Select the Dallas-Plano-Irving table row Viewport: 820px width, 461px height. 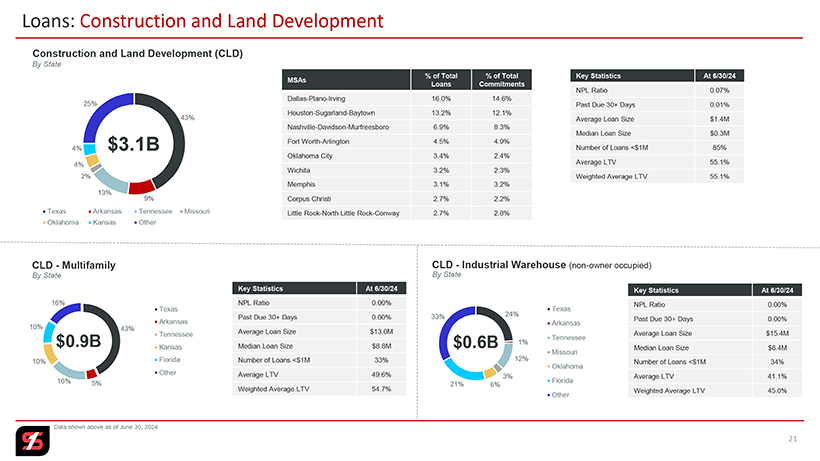coord(408,99)
